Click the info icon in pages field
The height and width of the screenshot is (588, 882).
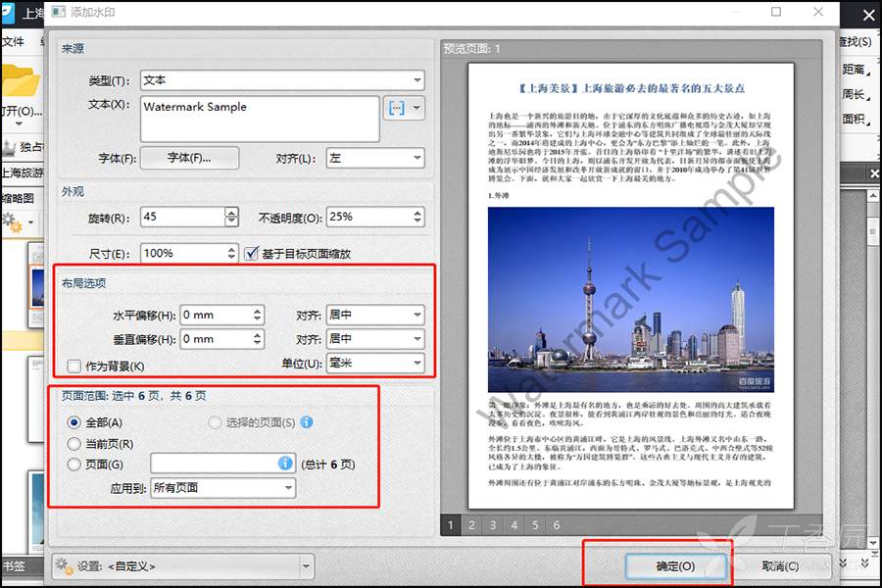coord(285,464)
